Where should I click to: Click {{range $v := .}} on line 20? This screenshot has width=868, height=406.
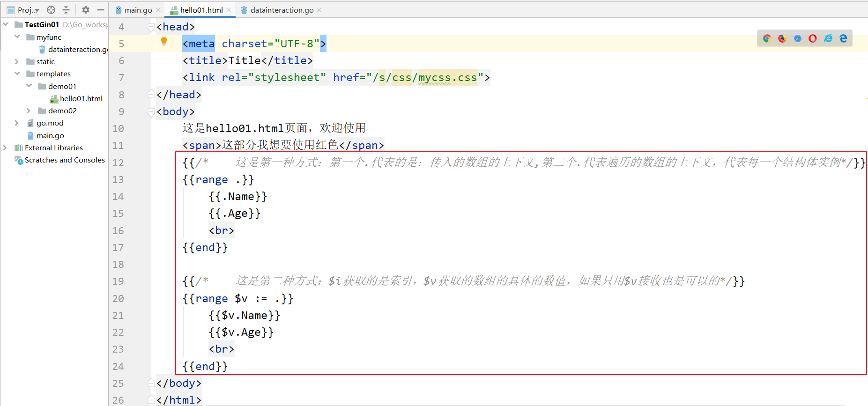click(x=238, y=298)
